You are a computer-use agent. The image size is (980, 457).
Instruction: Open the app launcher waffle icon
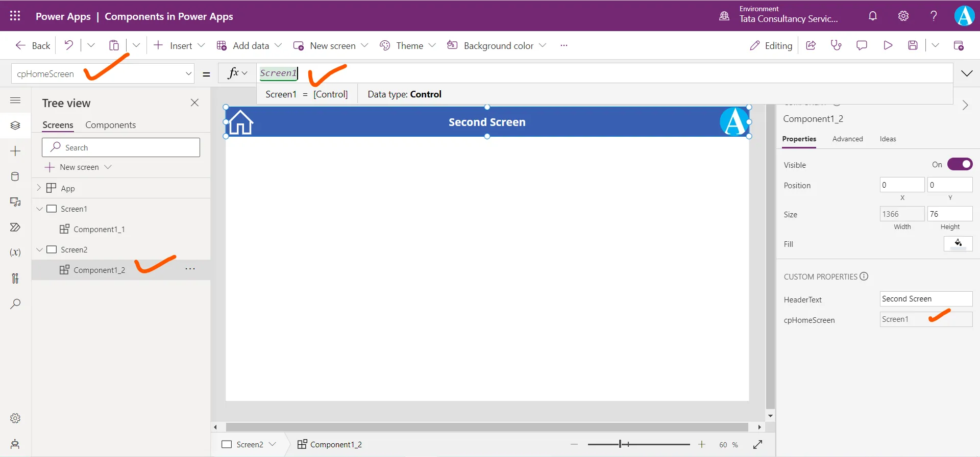tap(15, 16)
